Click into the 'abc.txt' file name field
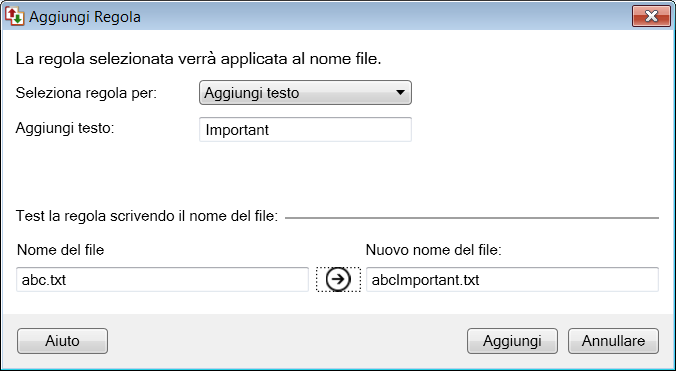 [x=163, y=280]
